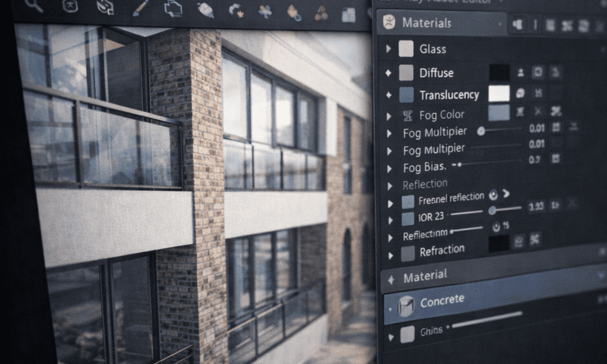
Task: Click the Materials panel header icon
Action: click(388, 22)
